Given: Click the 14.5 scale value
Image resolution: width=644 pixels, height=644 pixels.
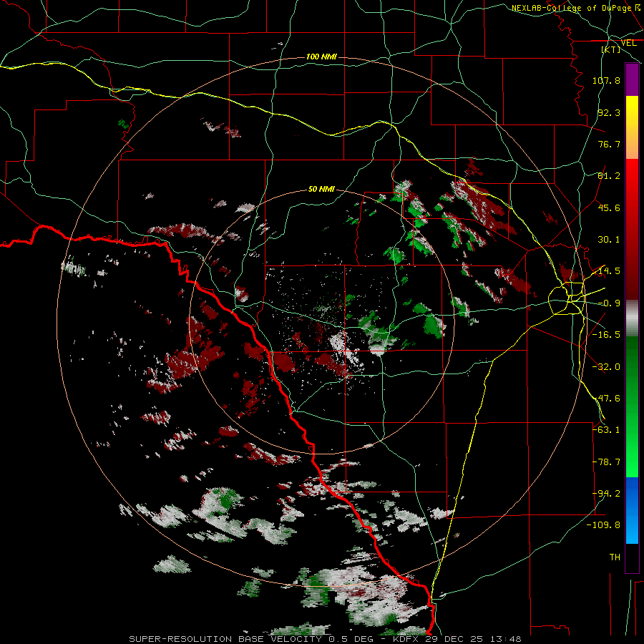Looking at the screenshot, I should coord(609,271).
